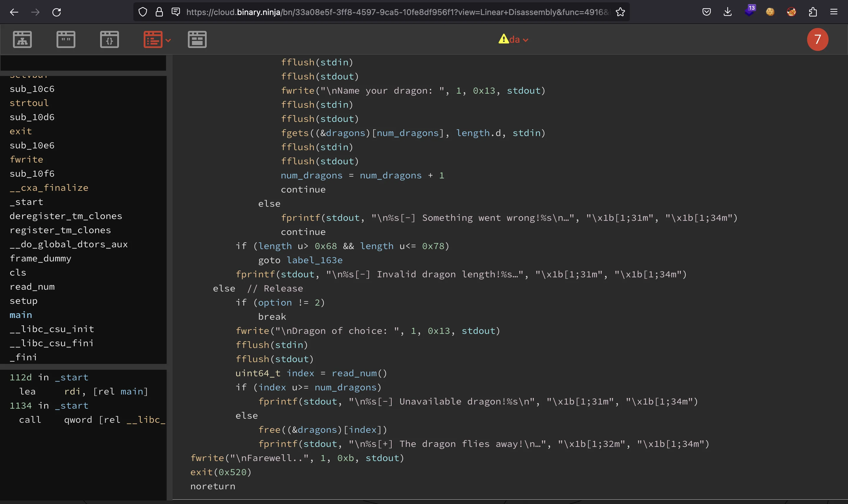The width and height of the screenshot is (848, 504).
Task: Select sub_10d6 in the symbol list
Action: pyautogui.click(x=32, y=117)
